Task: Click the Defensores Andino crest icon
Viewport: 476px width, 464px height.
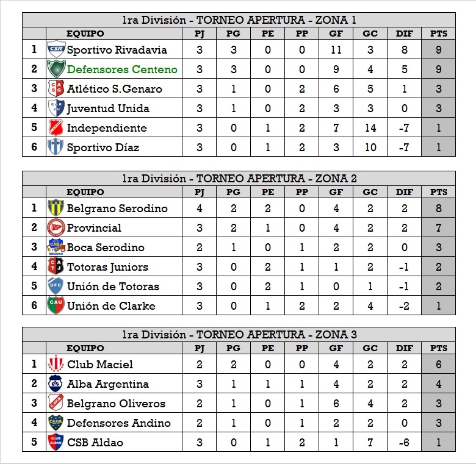Action: pos(56,423)
